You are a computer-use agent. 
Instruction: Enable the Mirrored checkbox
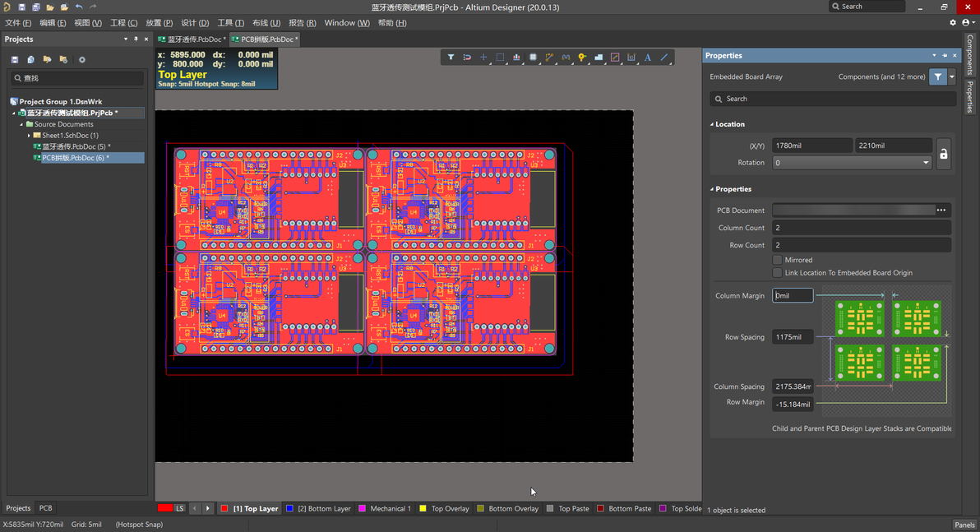[778, 260]
